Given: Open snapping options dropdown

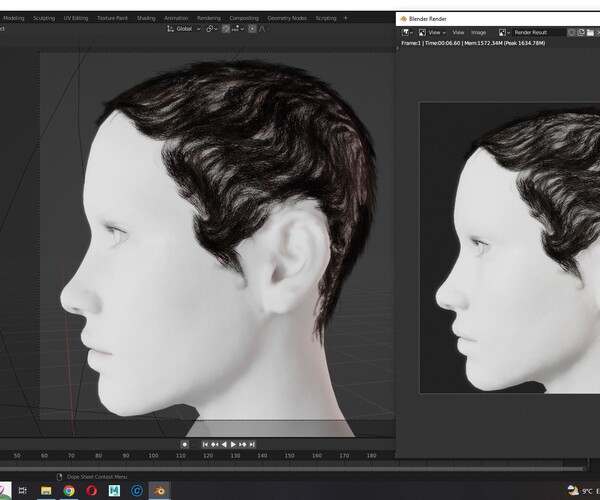Looking at the screenshot, I should [238, 29].
